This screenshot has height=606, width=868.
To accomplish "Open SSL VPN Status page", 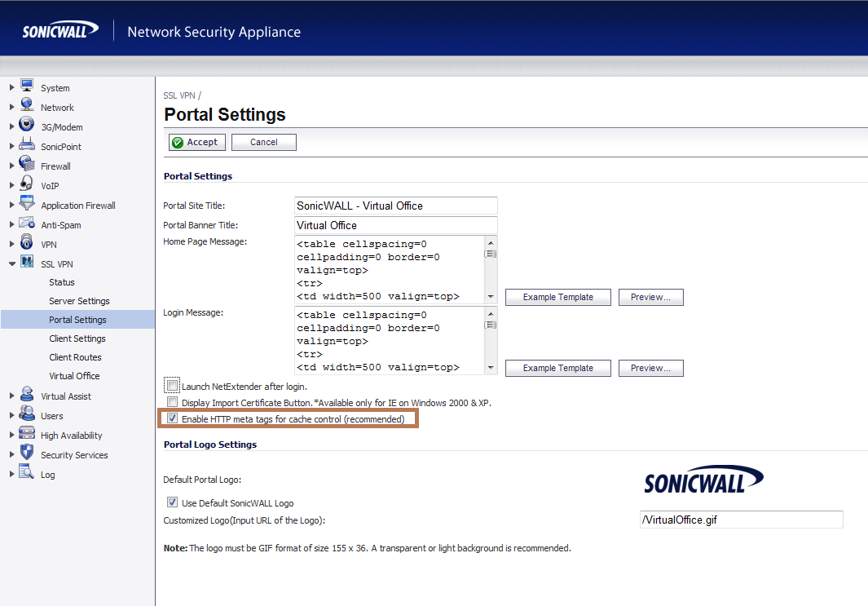I will pyautogui.click(x=61, y=282).
